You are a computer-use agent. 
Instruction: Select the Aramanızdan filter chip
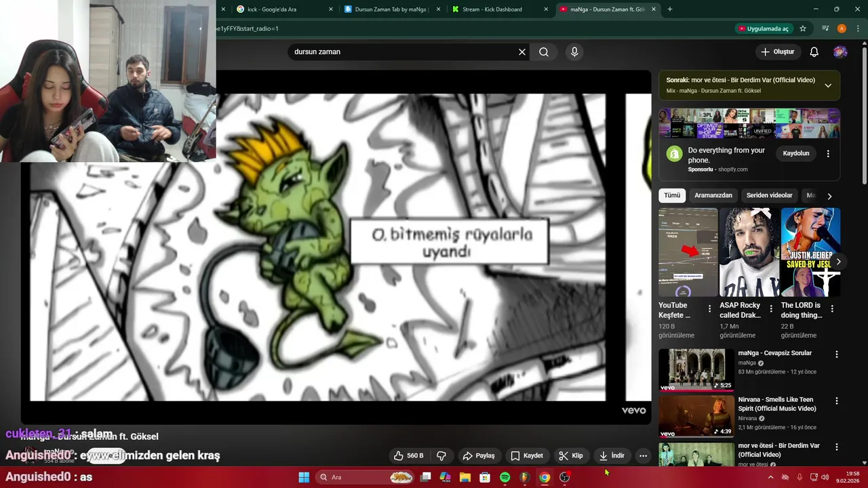pos(713,196)
